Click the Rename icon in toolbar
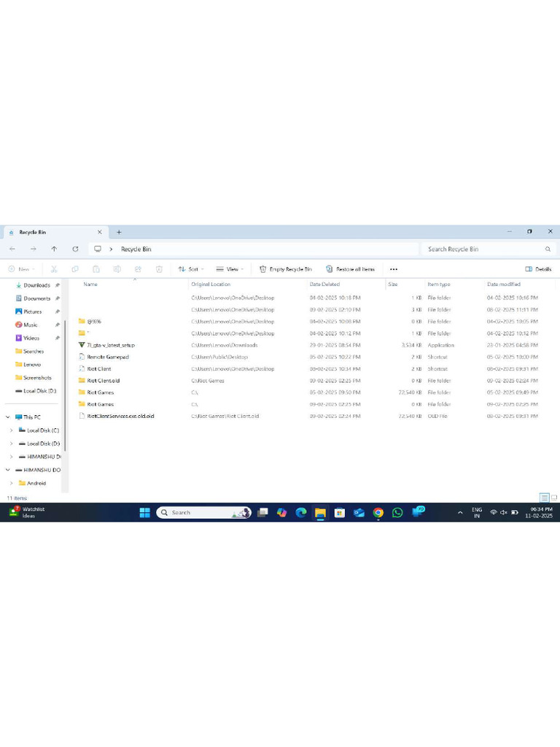Screen dimensions: 560x747 117,269
